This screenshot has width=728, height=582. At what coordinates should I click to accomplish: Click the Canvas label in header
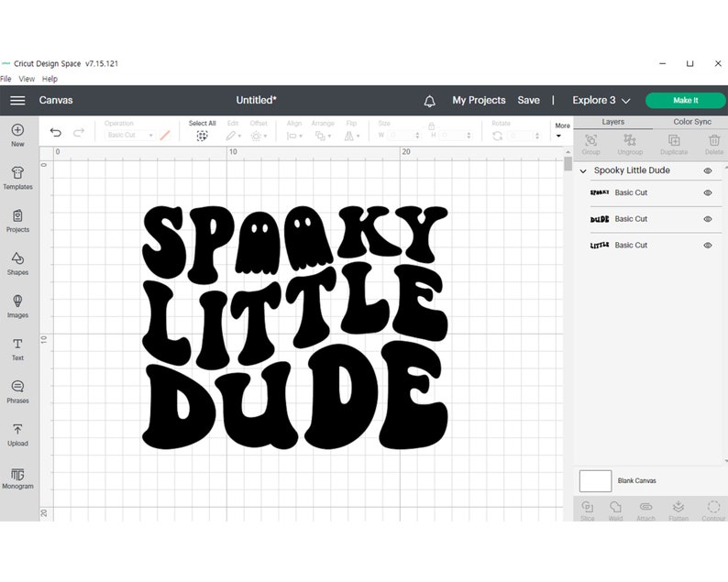pyautogui.click(x=56, y=100)
